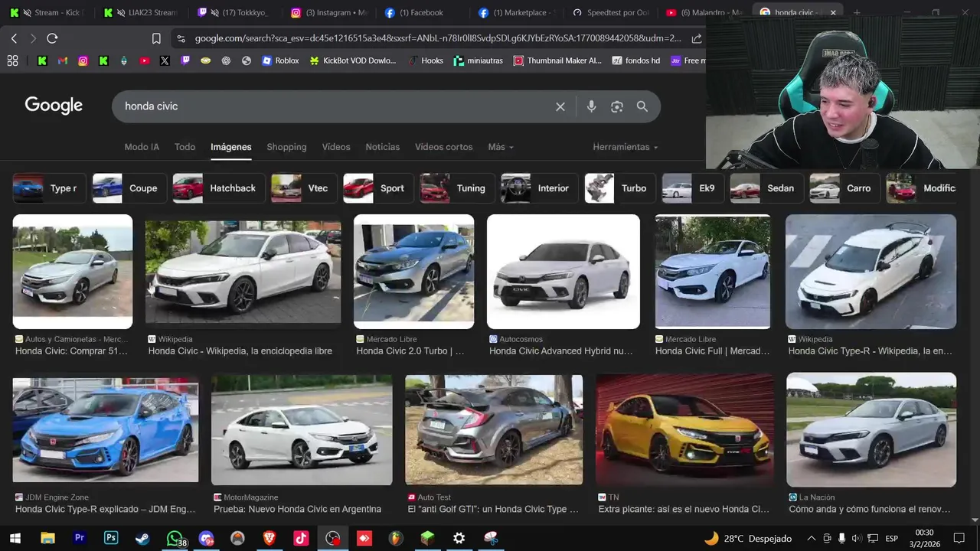Image resolution: width=980 pixels, height=551 pixels.
Task: Filter images by the Sedan chip
Action: [766, 188]
